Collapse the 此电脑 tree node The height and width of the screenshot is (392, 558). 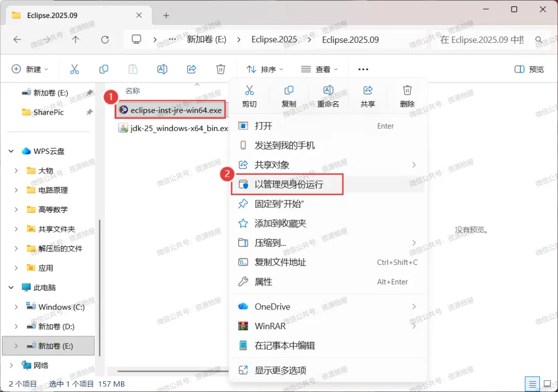pos(11,288)
